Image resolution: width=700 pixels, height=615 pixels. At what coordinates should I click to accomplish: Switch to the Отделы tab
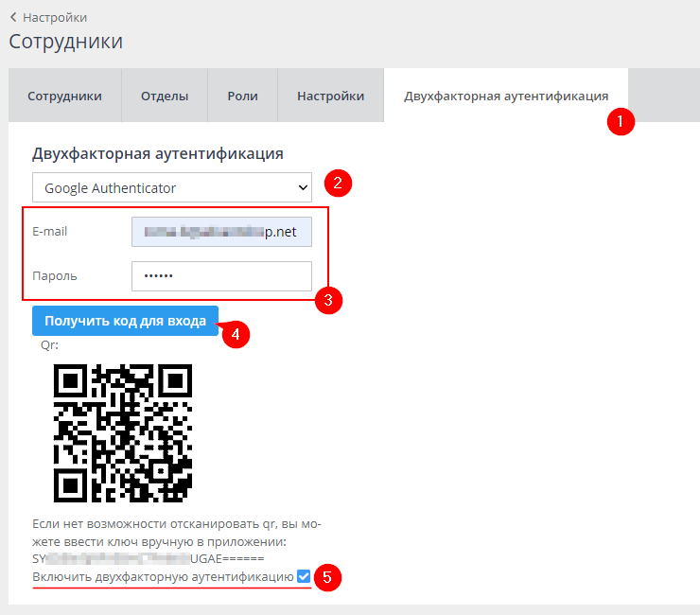point(165,96)
